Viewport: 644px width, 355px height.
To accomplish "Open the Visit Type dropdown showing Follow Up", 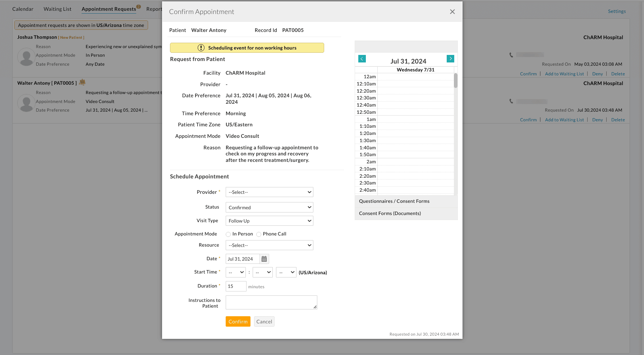I will click(269, 220).
